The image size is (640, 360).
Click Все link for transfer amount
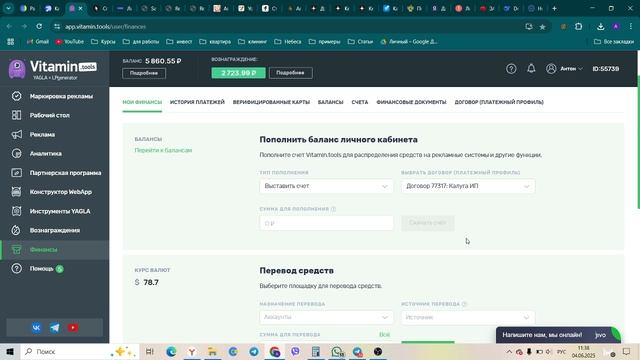coord(384,334)
